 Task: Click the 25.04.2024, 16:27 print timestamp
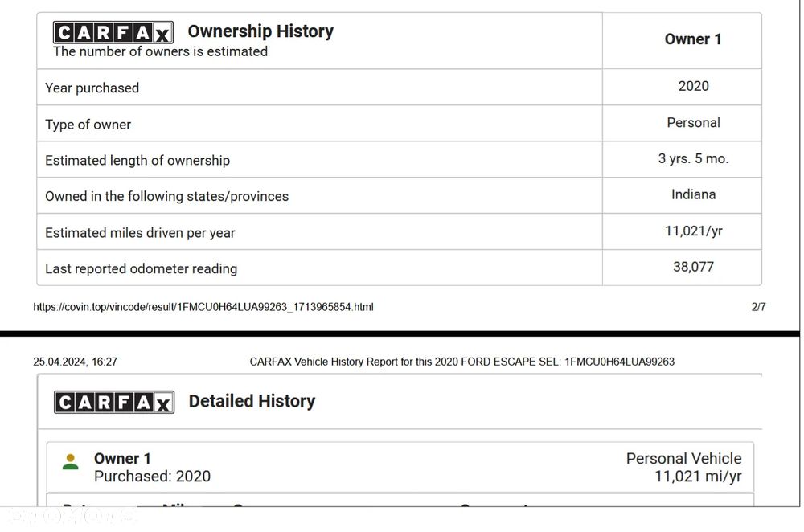[x=76, y=362]
